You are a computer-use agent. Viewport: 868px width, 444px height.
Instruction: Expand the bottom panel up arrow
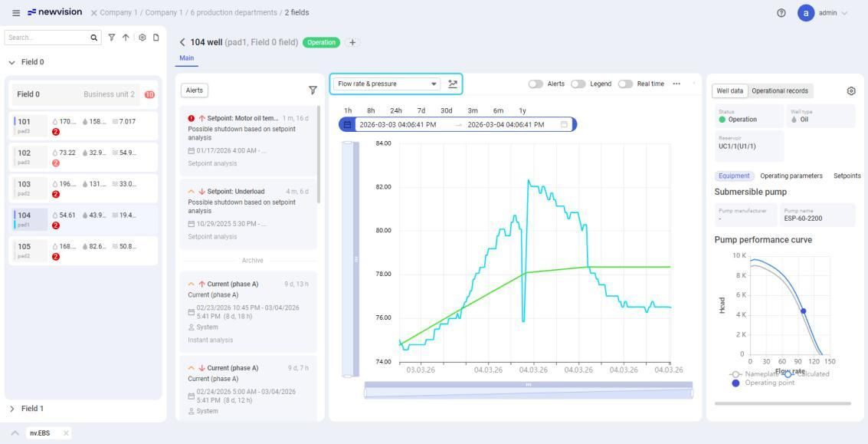[15, 433]
